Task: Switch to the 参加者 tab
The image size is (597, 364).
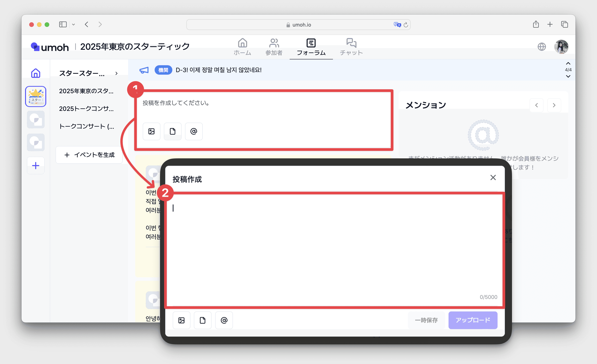Action: [x=274, y=47]
